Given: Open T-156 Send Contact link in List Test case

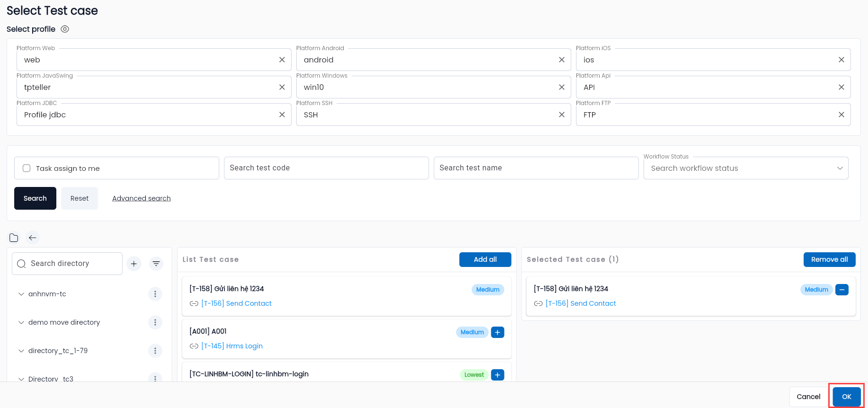Looking at the screenshot, I should (236, 303).
